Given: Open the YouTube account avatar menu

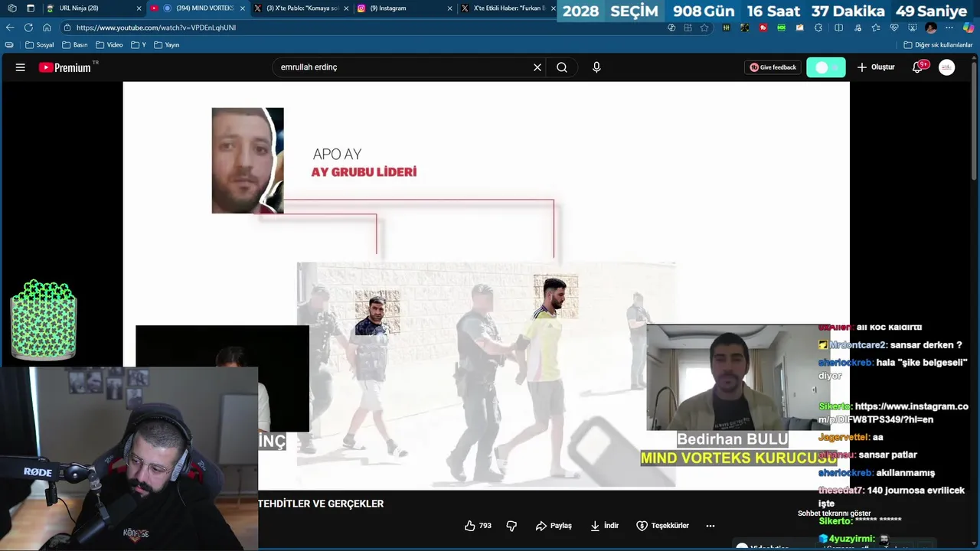Looking at the screenshot, I should (x=947, y=67).
